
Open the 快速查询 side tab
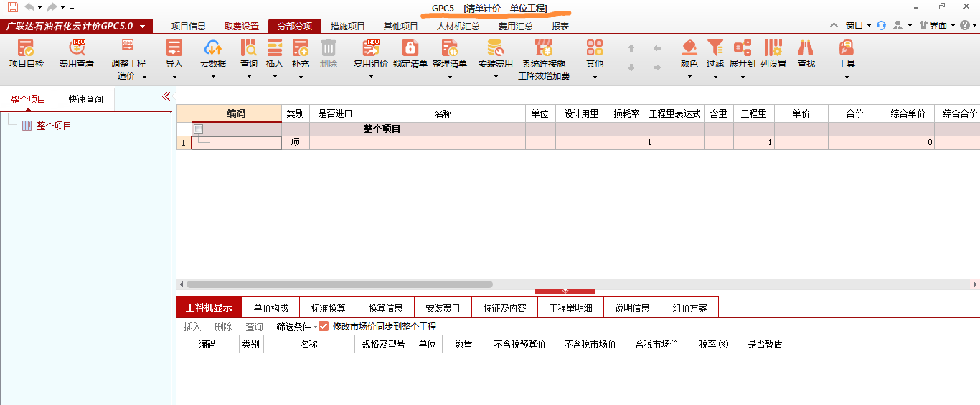[x=85, y=99]
